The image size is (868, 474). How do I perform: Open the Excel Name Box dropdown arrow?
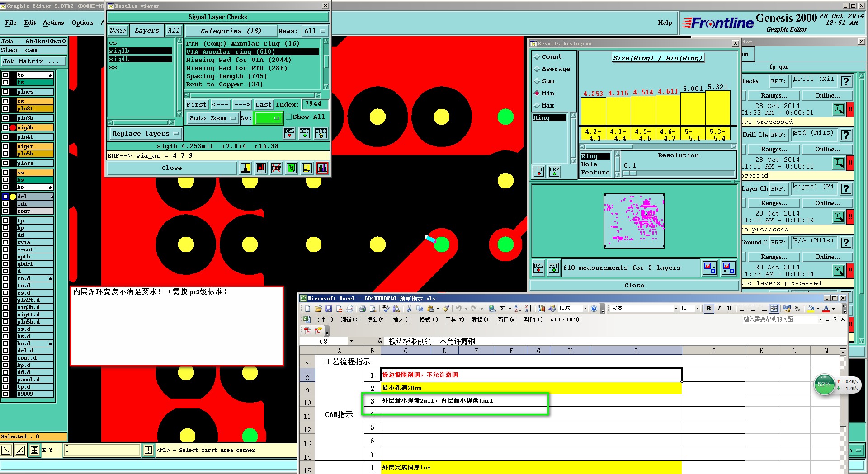tap(351, 341)
